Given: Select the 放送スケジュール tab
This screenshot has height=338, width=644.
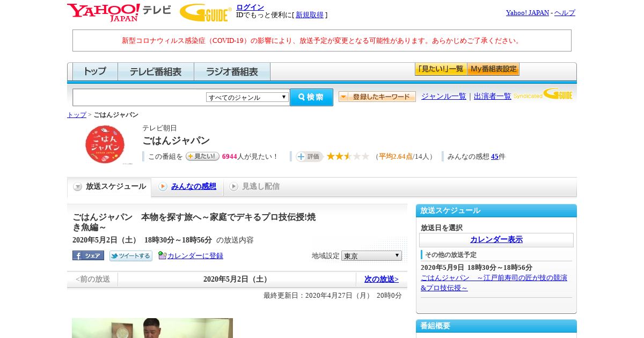Looking at the screenshot, I should click(109, 187).
